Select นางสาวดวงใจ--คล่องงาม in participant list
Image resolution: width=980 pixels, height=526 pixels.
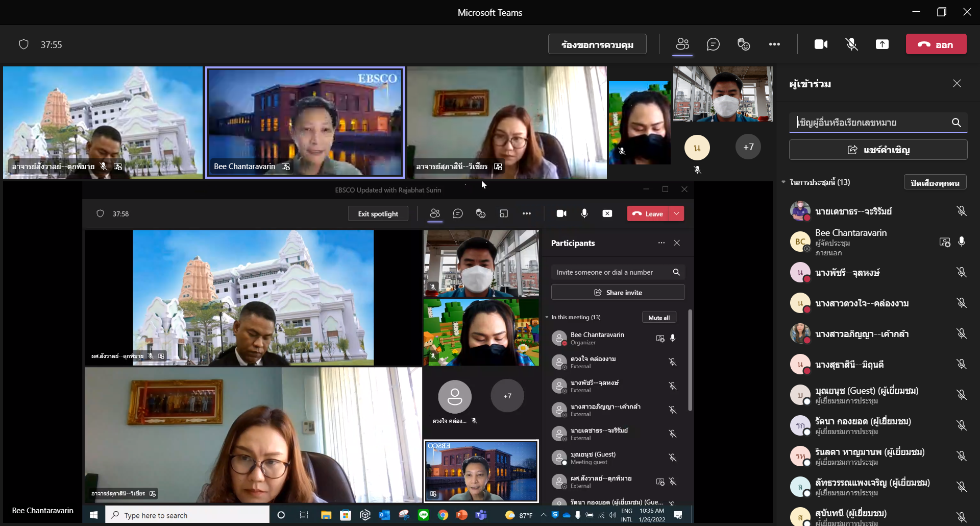[x=862, y=303]
